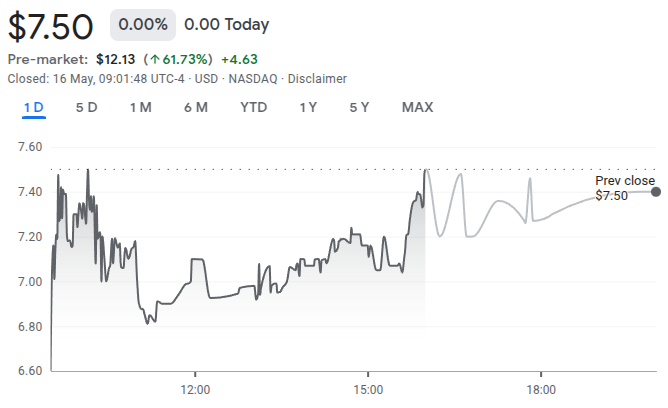Switch to the 1Y range

[x=309, y=107]
